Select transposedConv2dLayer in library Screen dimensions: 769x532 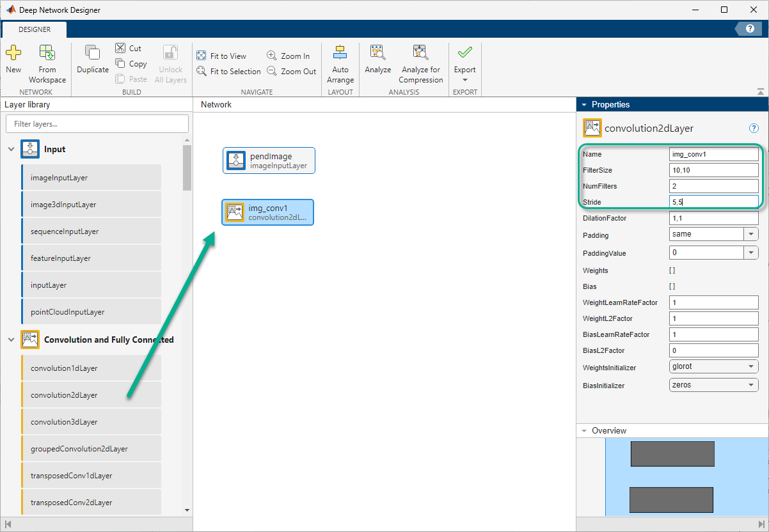[x=91, y=503]
